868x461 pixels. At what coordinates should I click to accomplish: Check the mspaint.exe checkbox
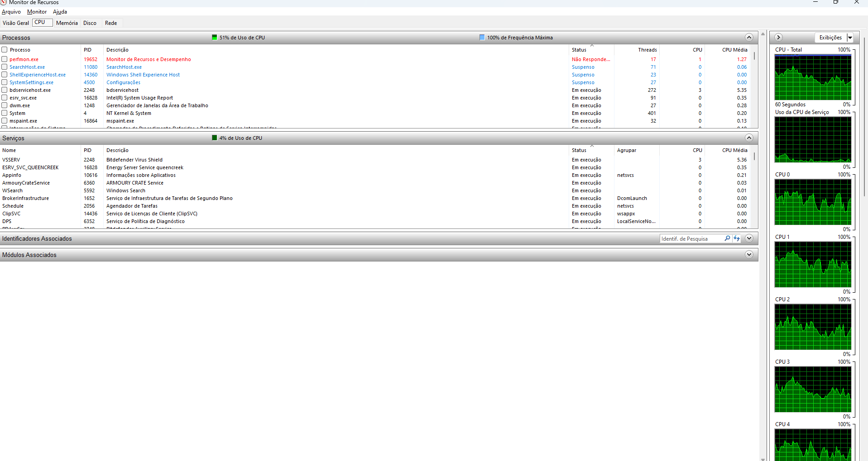click(5, 121)
